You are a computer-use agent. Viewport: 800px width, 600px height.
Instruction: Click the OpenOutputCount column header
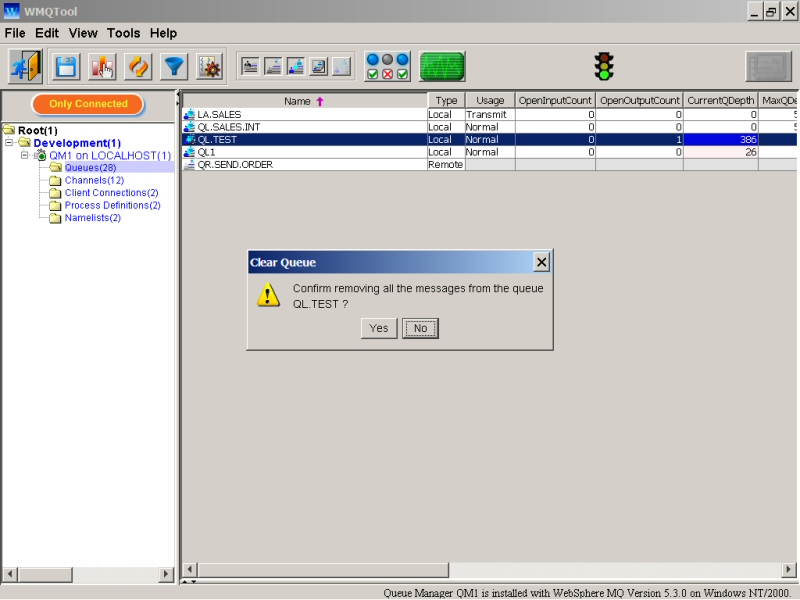click(639, 101)
